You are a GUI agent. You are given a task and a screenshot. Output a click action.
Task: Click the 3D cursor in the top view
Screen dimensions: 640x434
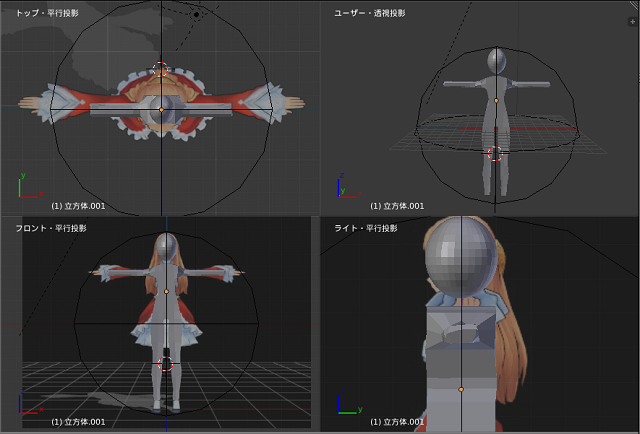(x=160, y=69)
